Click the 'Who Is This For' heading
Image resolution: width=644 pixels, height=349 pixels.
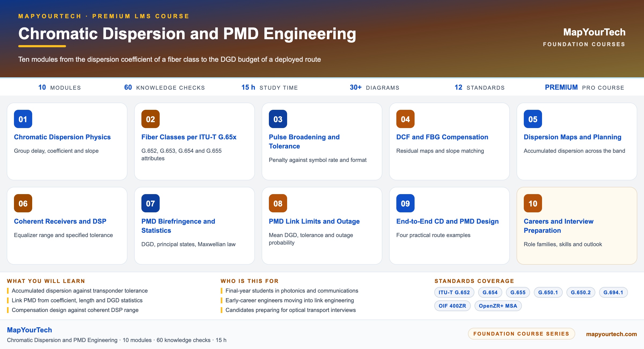[x=250, y=281]
